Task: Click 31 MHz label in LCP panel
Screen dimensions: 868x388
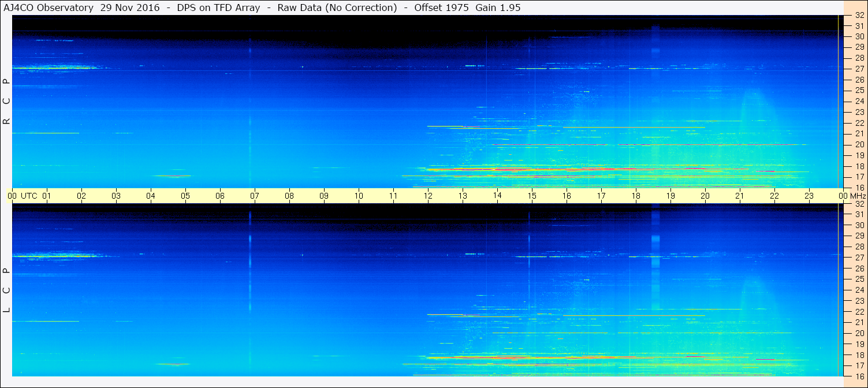Action: (x=859, y=214)
